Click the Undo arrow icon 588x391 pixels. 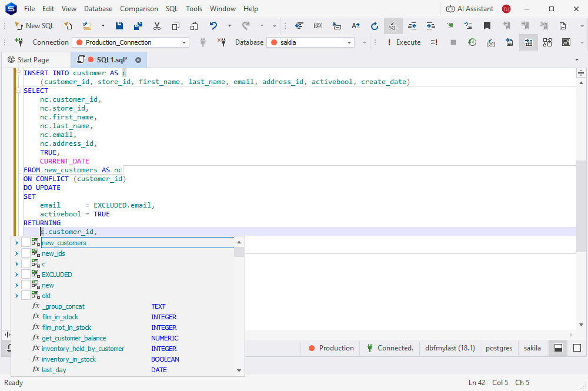click(213, 26)
